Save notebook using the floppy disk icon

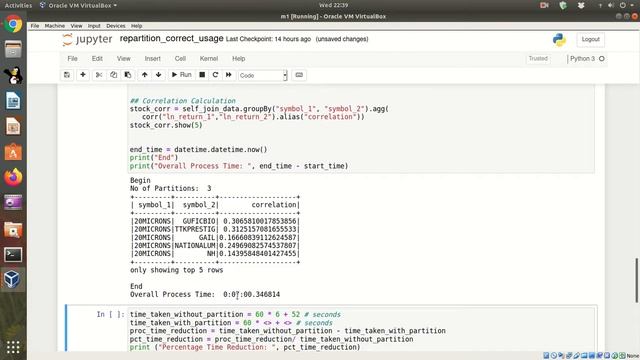(x=67, y=75)
